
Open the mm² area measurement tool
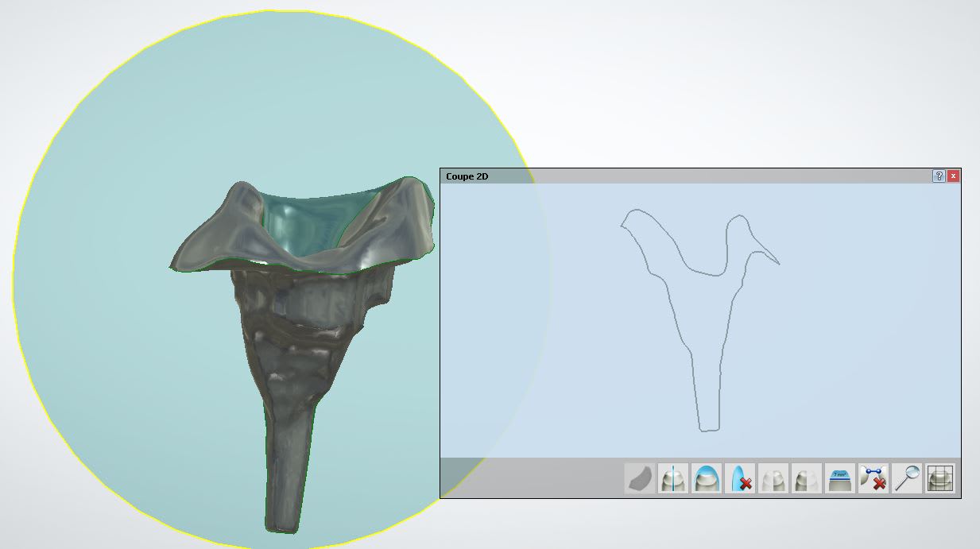coord(840,479)
